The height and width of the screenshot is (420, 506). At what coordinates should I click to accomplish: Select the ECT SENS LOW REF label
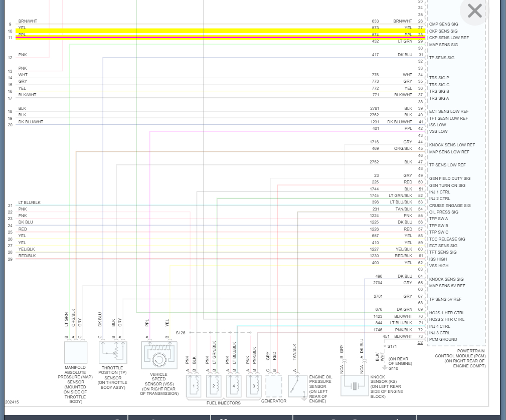[x=448, y=111]
